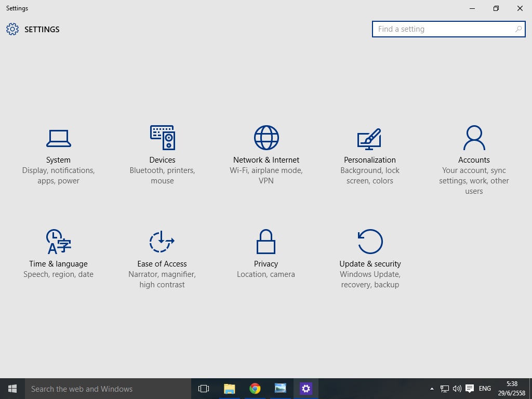Click the SETTINGS header title

pos(42,30)
